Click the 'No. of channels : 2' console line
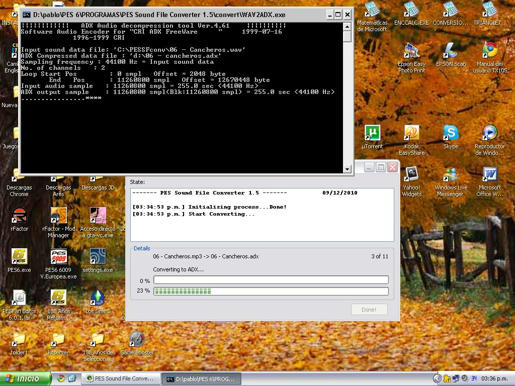This screenshot has height=386, width=515. click(63, 68)
